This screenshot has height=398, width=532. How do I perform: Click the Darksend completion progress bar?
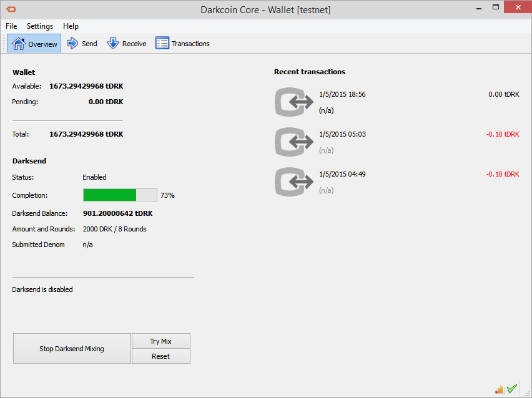pos(120,195)
